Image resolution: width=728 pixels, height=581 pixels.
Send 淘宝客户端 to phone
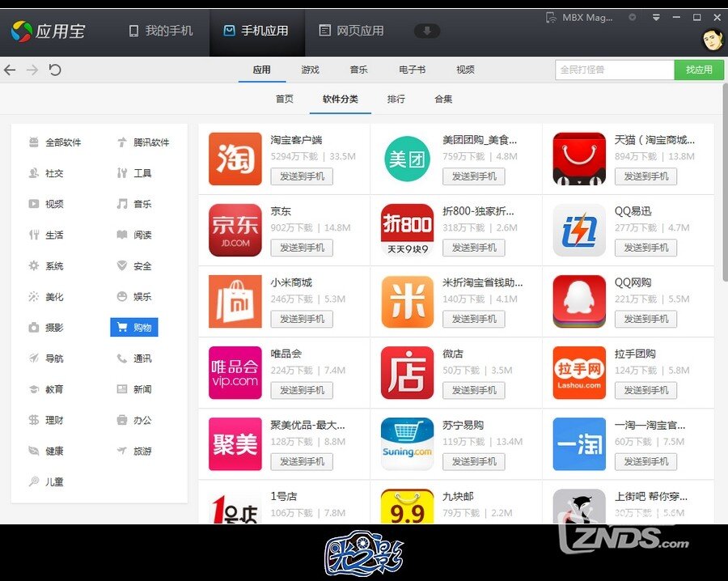tap(302, 176)
